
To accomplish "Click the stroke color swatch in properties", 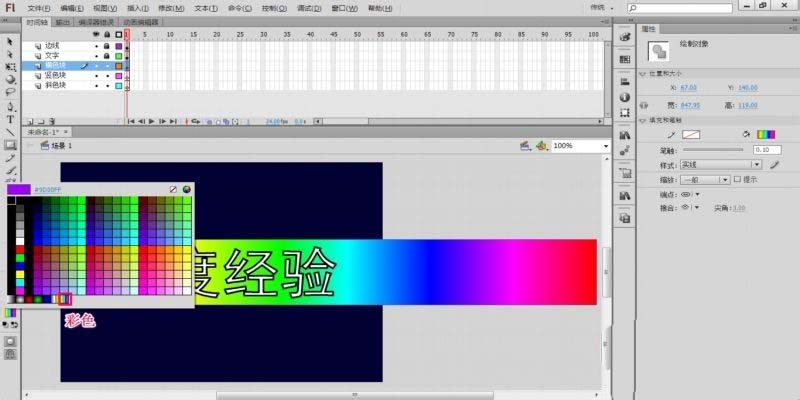I will (x=691, y=135).
